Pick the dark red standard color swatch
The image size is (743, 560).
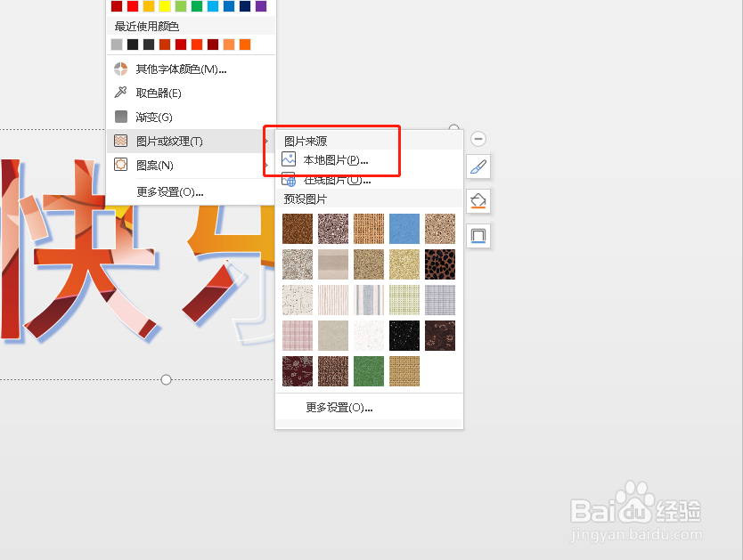(x=117, y=6)
